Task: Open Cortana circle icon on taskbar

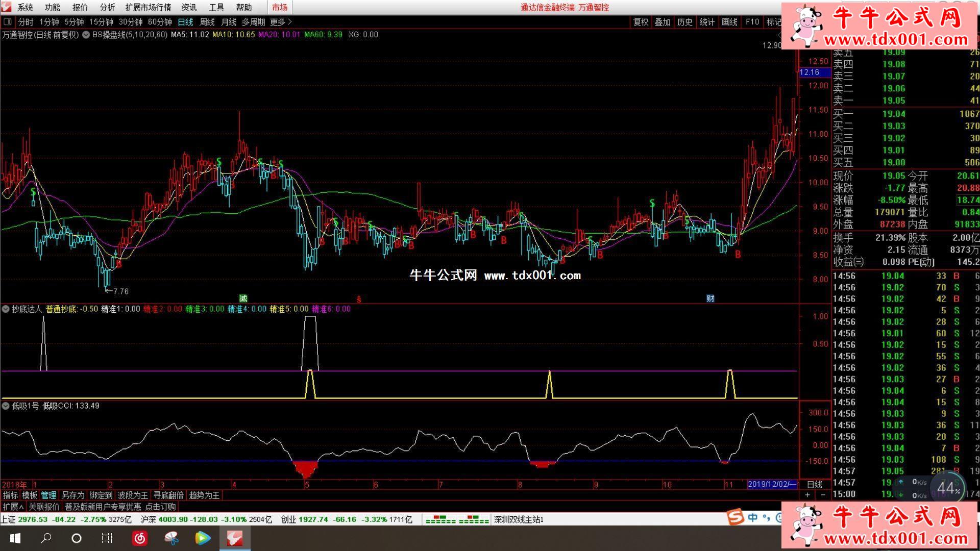Action: pos(77,538)
